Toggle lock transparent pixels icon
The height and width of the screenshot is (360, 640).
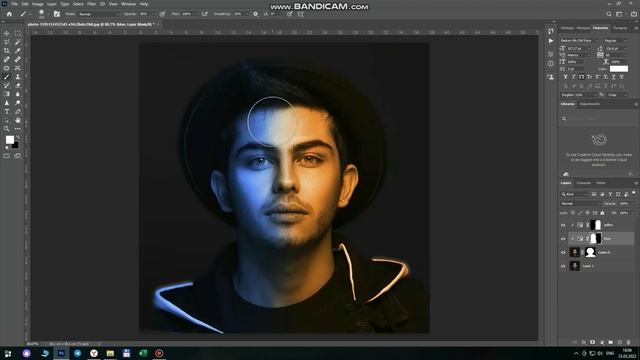(x=573, y=213)
